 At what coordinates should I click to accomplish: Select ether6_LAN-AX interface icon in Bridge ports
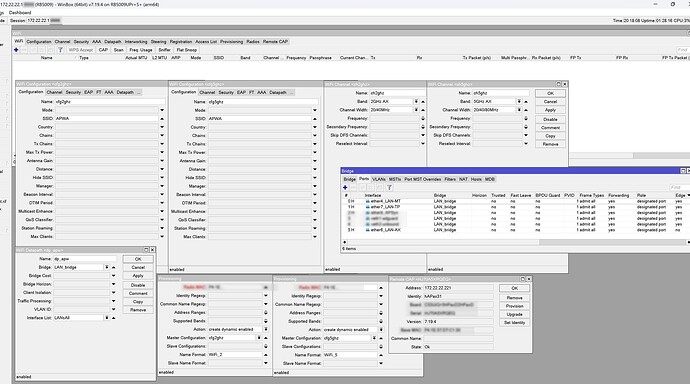367,230
